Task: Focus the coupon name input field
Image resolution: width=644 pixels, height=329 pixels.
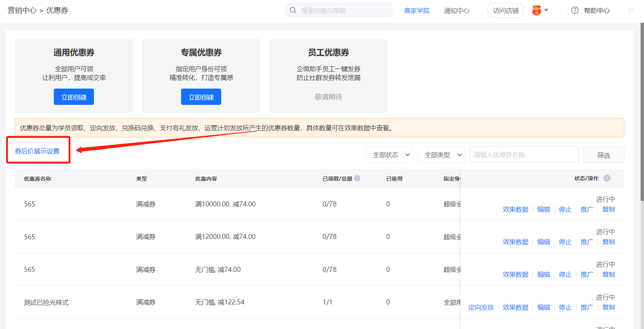Action: click(524, 155)
